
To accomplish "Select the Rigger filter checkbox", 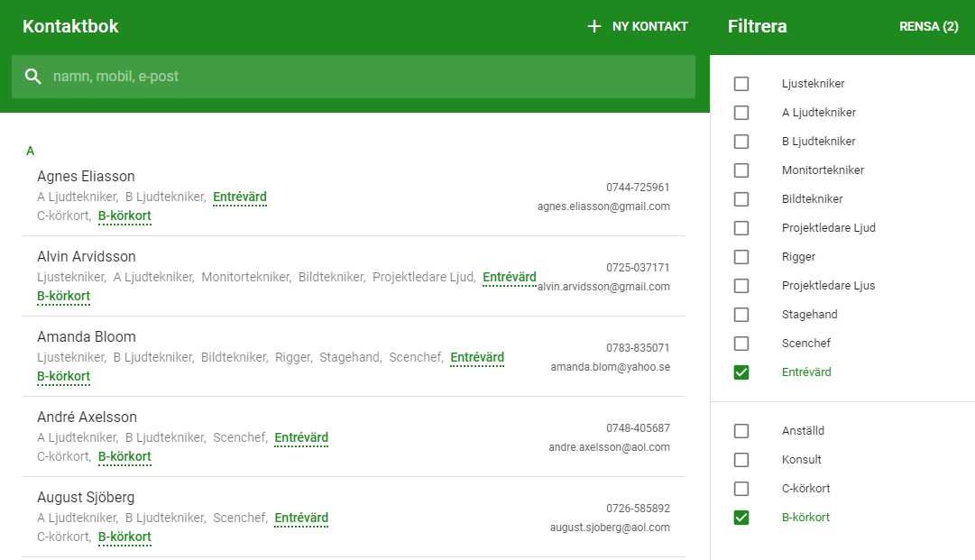I will 741,257.
